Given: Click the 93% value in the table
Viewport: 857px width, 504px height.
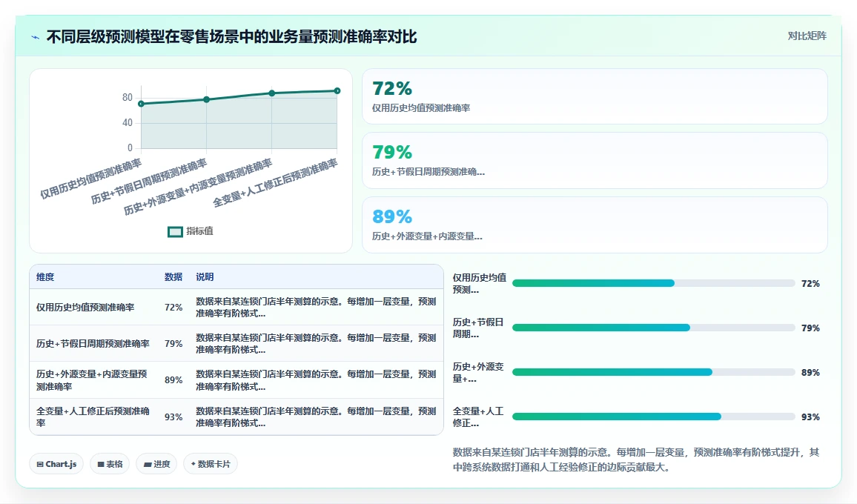Looking at the screenshot, I should coord(173,417).
